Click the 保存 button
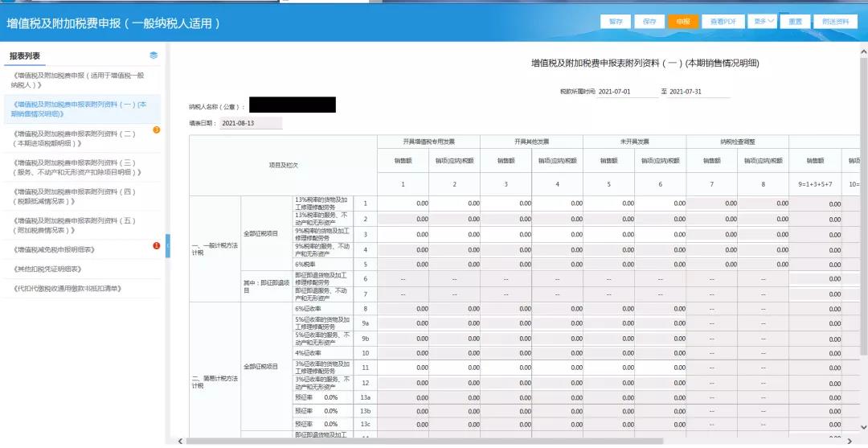 tap(649, 22)
